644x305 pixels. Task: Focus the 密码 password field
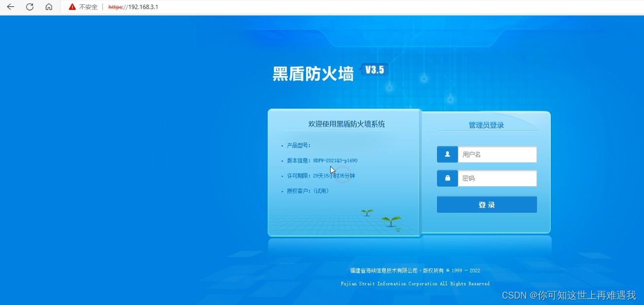click(497, 178)
